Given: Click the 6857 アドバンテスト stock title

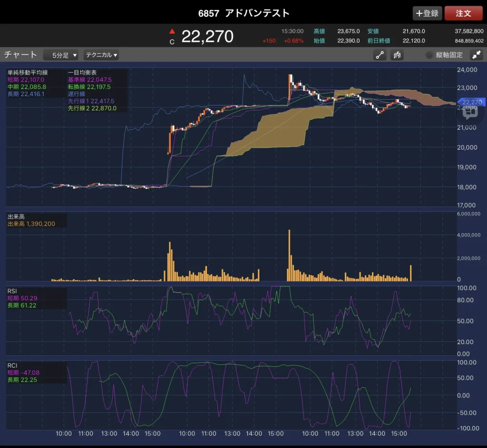Looking at the screenshot, I should tap(243, 13).
